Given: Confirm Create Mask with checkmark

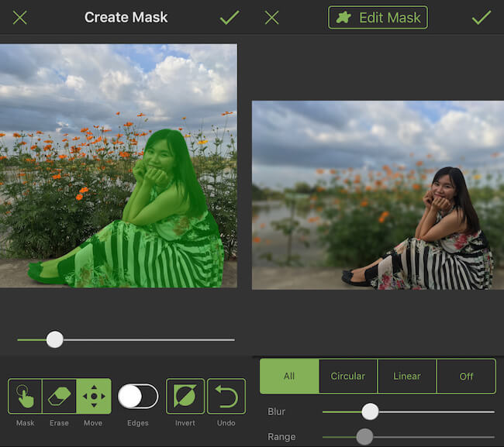Looking at the screenshot, I should pyautogui.click(x=229, y=18).
